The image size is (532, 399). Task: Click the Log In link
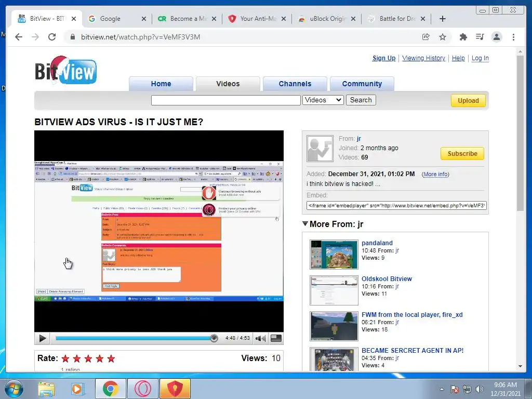pos(480,58)
